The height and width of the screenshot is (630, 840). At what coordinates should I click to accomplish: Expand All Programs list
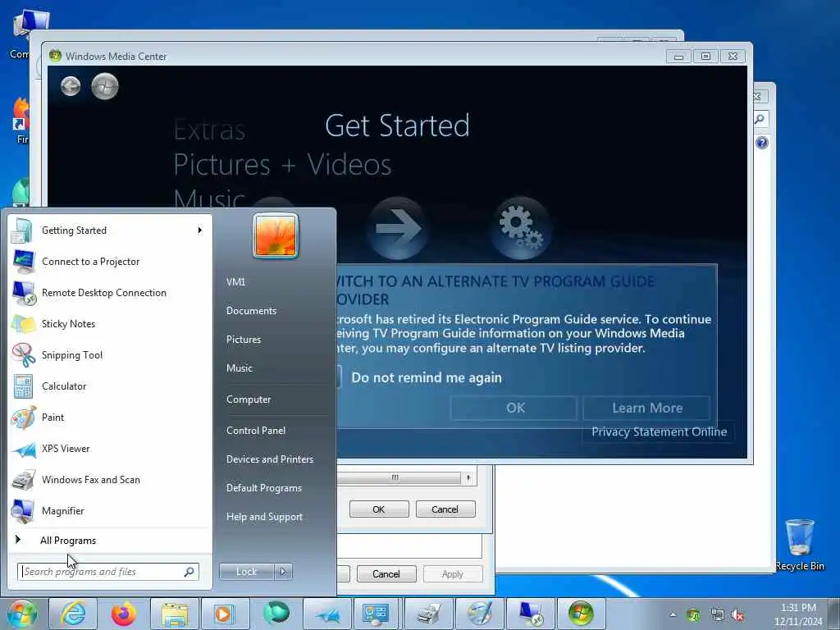[x=109, y=541]
